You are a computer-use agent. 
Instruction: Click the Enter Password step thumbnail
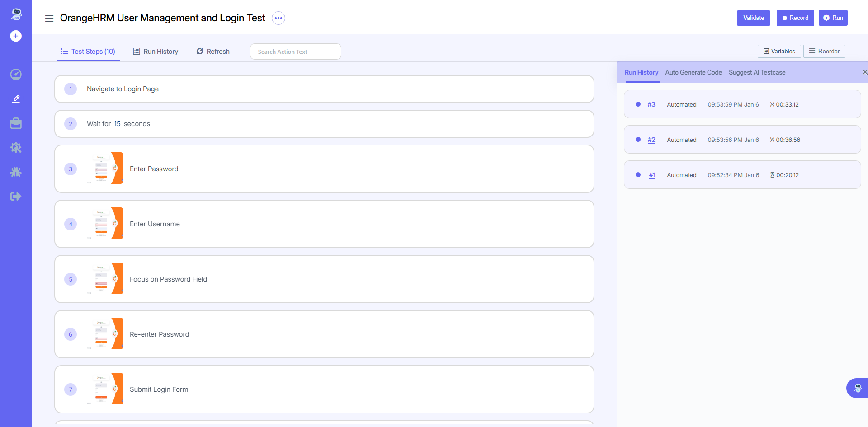point(105,169)
